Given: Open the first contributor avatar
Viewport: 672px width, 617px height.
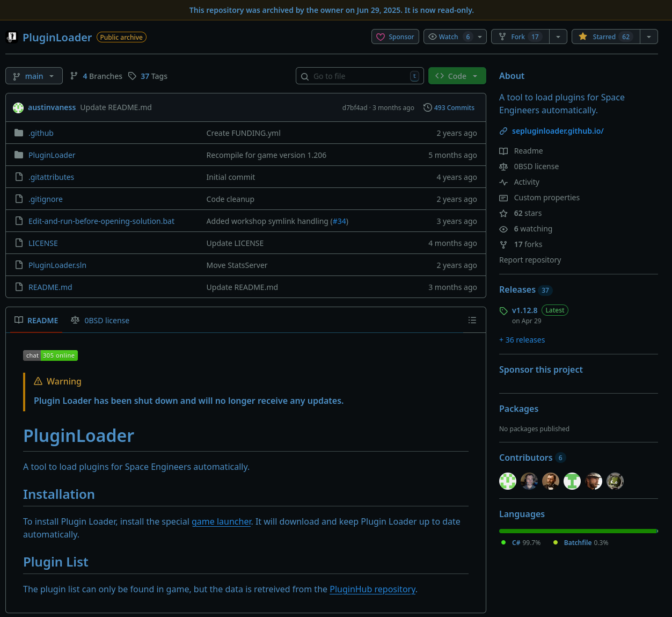Looking at the screenshot, I should [x=508, y=481].
